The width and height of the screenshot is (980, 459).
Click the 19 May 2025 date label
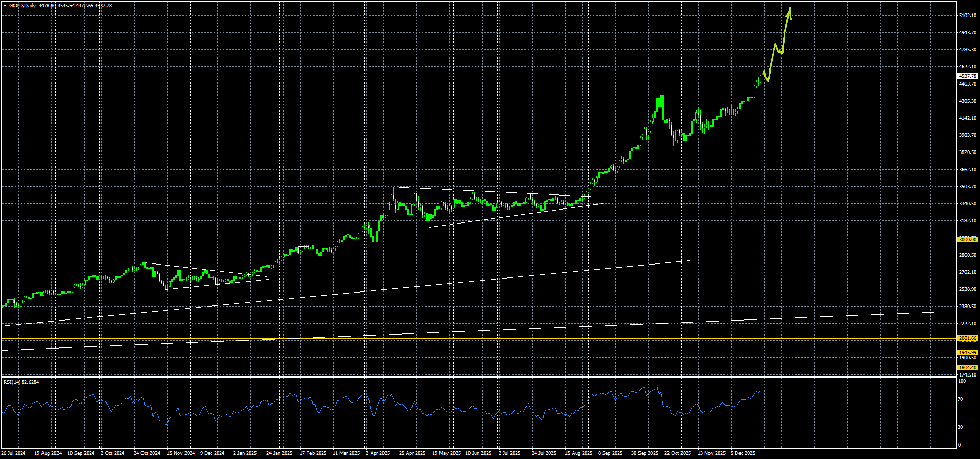tap(446, 453)
